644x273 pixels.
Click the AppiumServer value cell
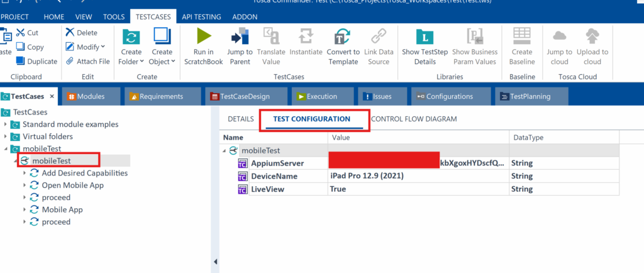click(x=418, y=164)
